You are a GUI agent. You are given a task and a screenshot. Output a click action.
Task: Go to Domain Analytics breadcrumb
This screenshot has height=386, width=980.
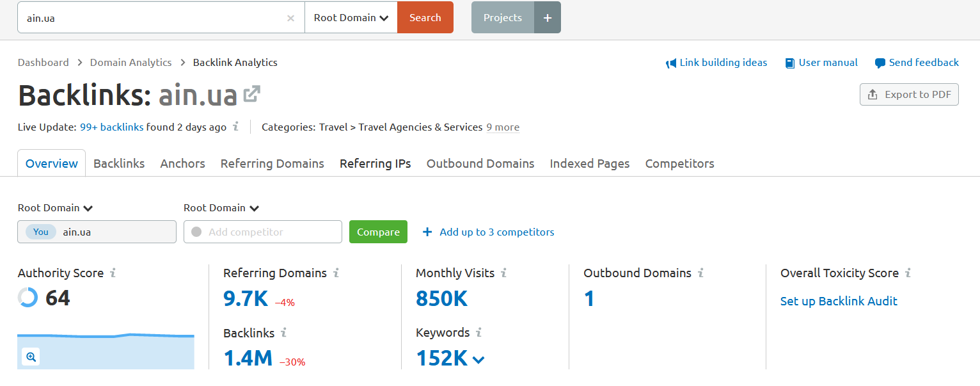tap(131, 63)
